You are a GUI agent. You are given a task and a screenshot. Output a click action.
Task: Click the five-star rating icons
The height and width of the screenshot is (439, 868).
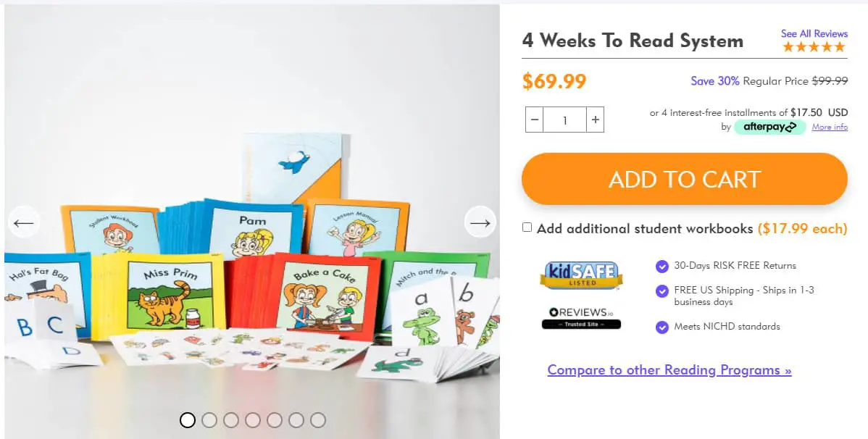coord(814,47)
